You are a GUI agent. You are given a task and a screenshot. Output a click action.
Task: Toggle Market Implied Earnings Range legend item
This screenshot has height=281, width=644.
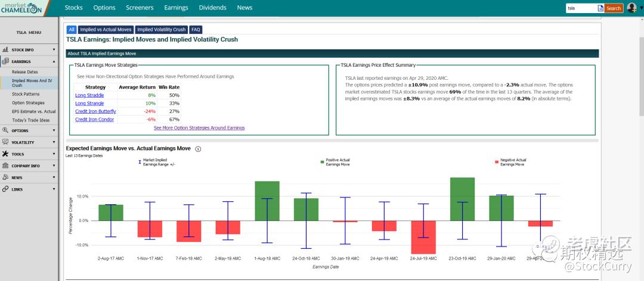(x=157, y=162)
